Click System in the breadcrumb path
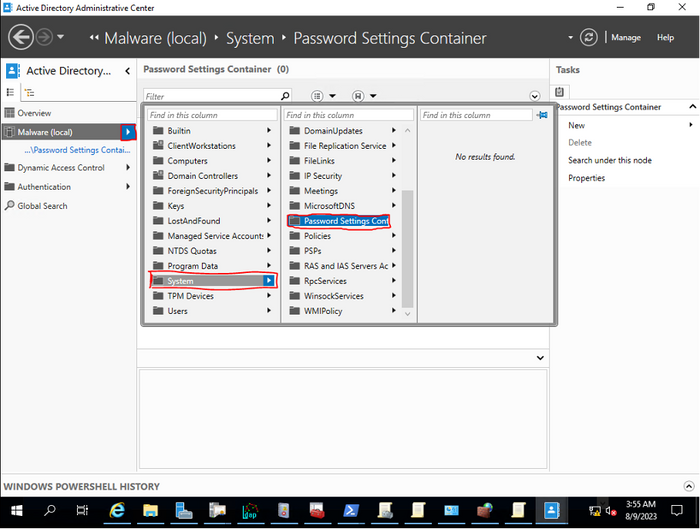This screenshot has width=700, height=529. tap(250, 38)
